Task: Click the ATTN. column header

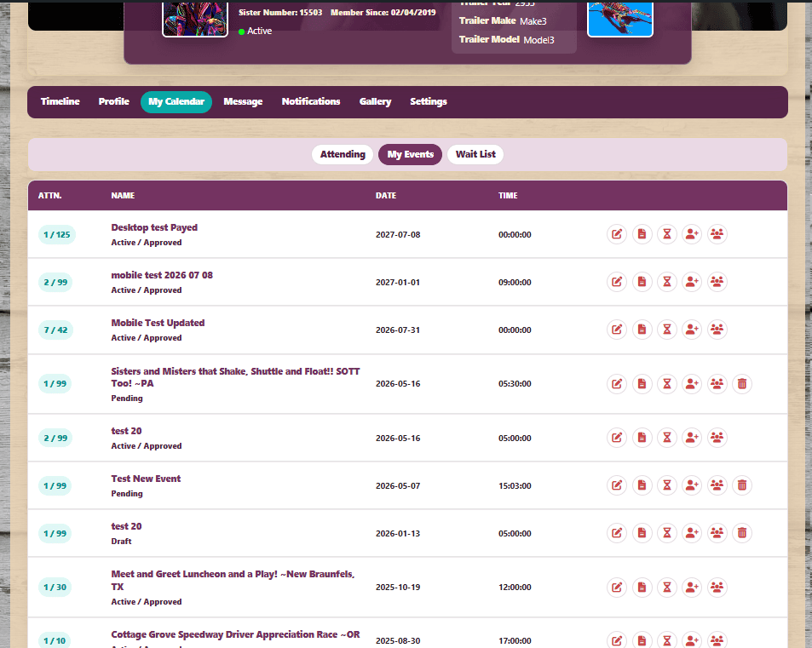Action: pos(49,196)
